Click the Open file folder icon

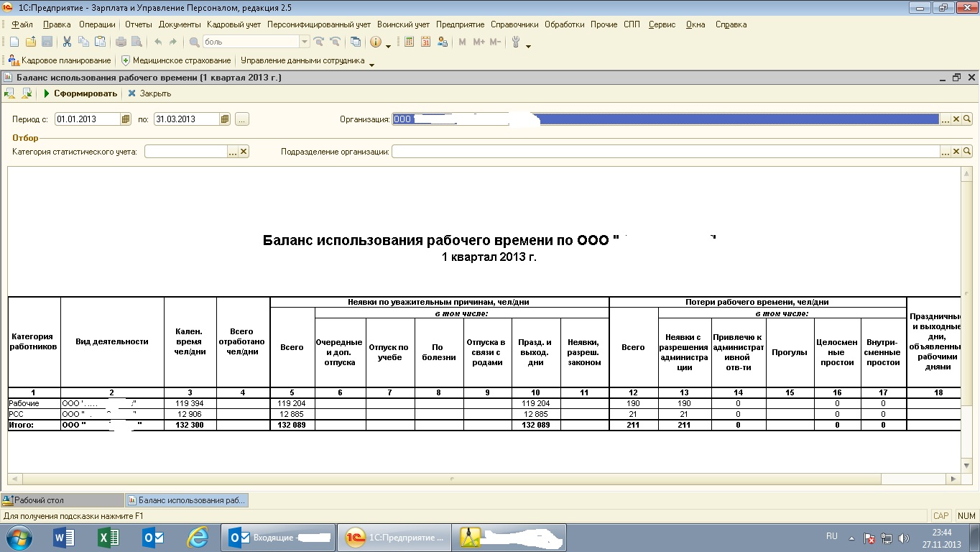(x=31, y=42)
